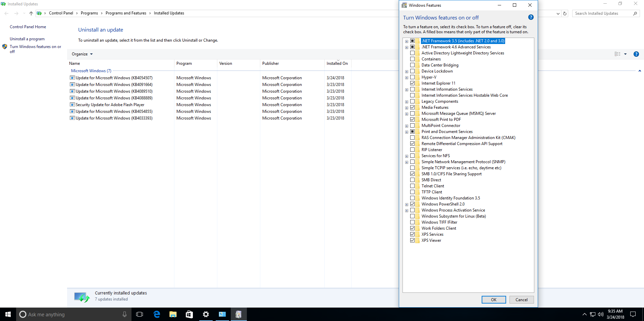The image size is (644, 321).
Task: Click Cancel in Windows Features dialog
Action: click(x=522, y=300)
